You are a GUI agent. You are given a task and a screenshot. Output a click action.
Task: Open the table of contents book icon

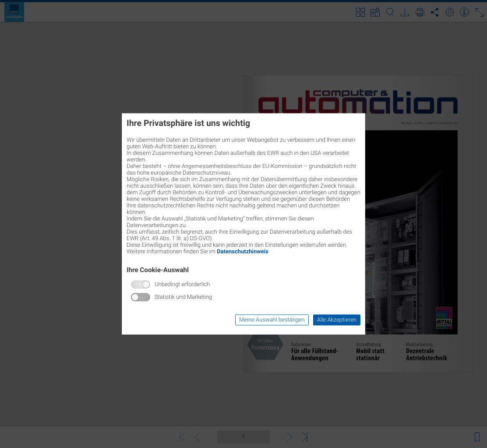point(375,12)
